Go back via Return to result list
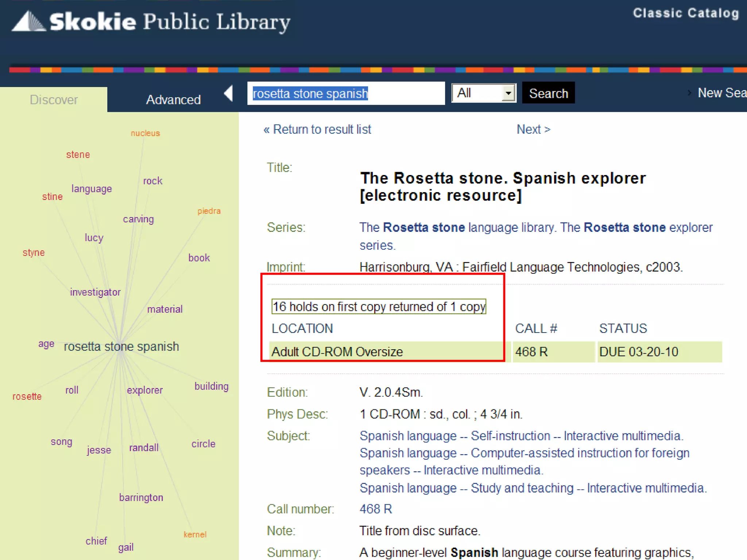 click(x=317, y=129)
